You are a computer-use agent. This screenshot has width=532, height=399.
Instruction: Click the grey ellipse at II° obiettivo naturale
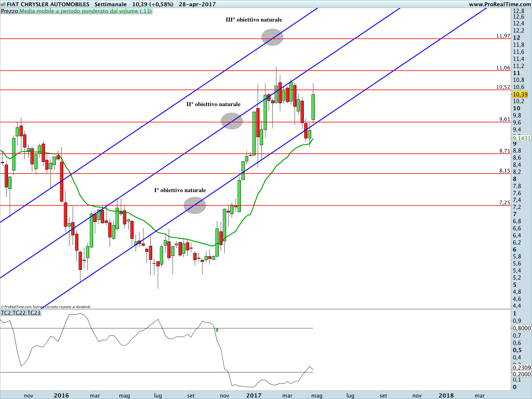point(232,121)
